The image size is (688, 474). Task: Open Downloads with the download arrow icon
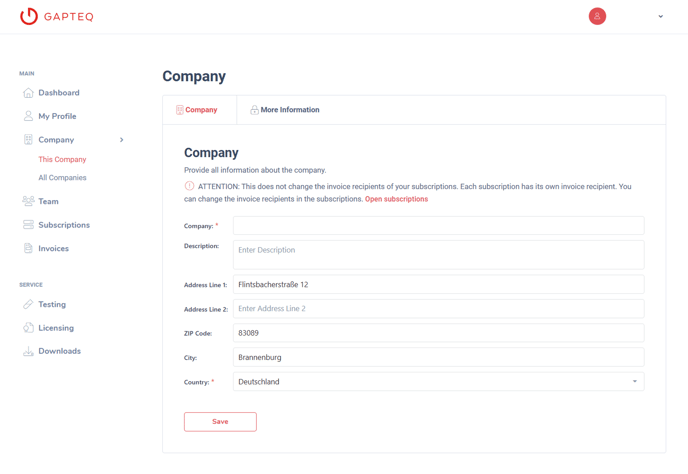[28, 351]
